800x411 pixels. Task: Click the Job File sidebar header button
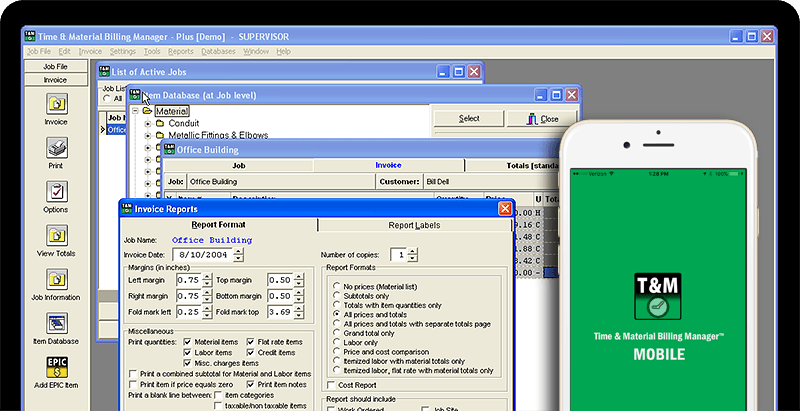[55, 67]
